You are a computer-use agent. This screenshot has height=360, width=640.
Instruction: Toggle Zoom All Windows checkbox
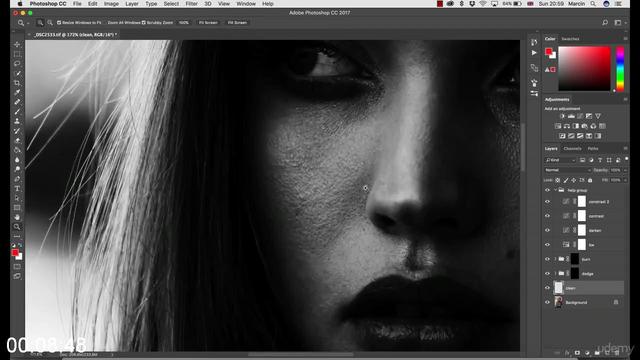point(105,23)
